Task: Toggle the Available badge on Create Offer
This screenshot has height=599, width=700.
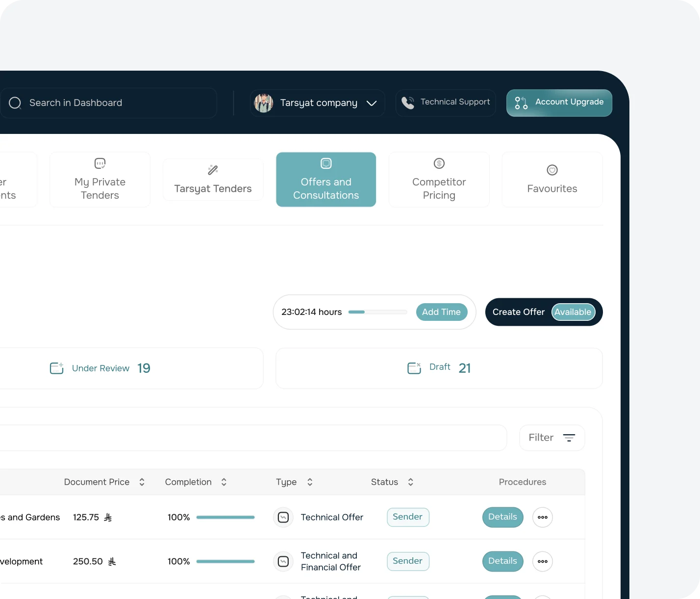Action: (x=573, y=312)
